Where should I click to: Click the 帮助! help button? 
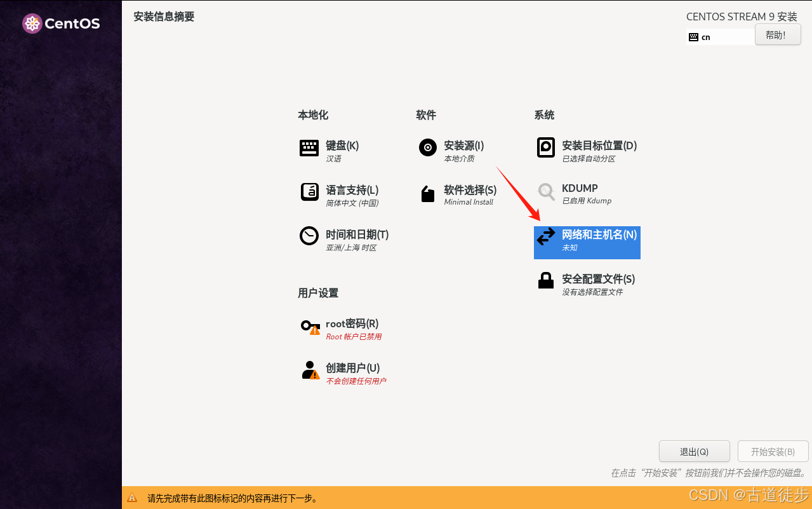click(778, 35)
